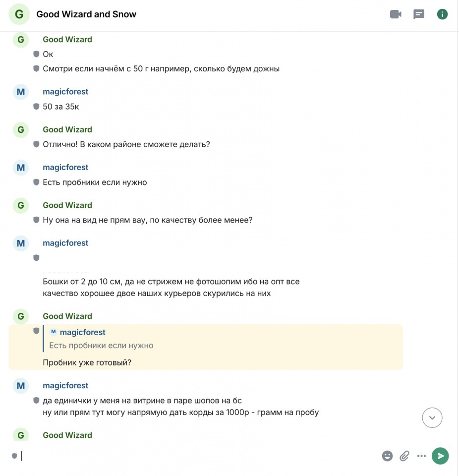The width and height of the screenshot is (459, 476).
Task: Send message with green arrow button
Action: pyautogui.click(x=440, y=456)
